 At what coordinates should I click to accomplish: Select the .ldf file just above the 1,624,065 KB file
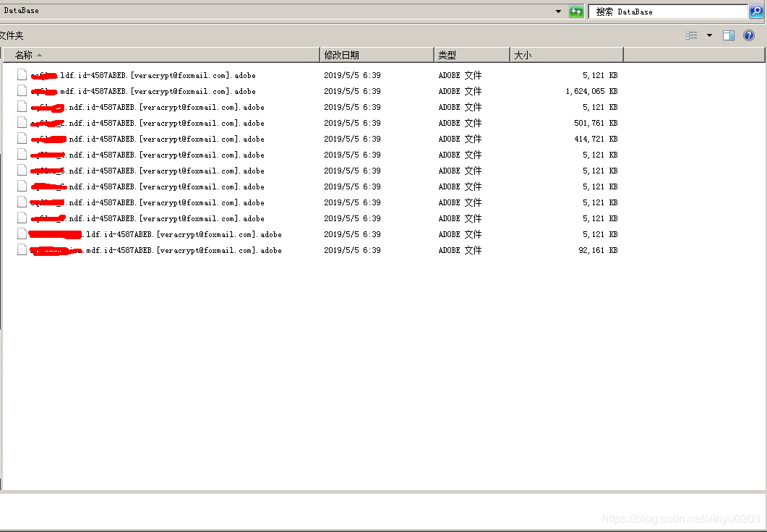(x=143, y=75)
